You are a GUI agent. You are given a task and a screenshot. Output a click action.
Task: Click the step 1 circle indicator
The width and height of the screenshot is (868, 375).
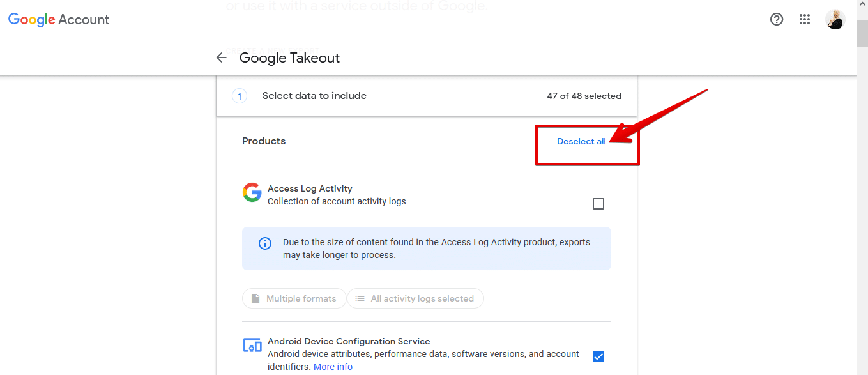click(x=239, y=96)
